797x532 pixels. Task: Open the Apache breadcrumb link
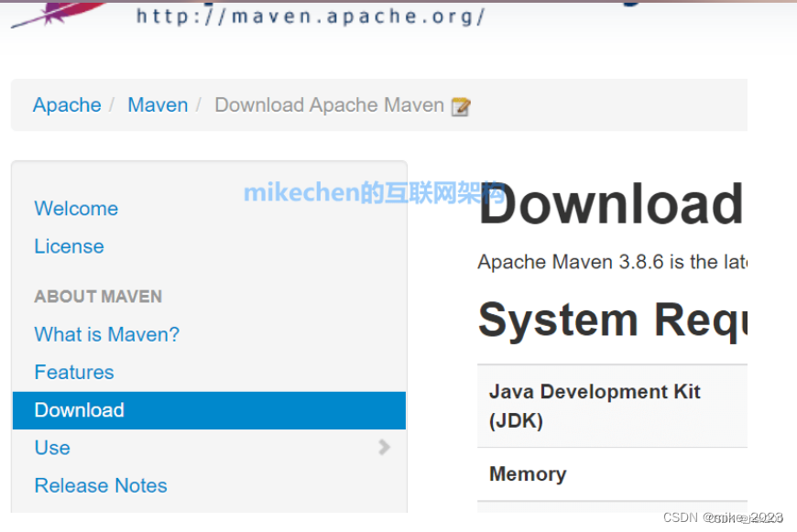coord(66,105)
